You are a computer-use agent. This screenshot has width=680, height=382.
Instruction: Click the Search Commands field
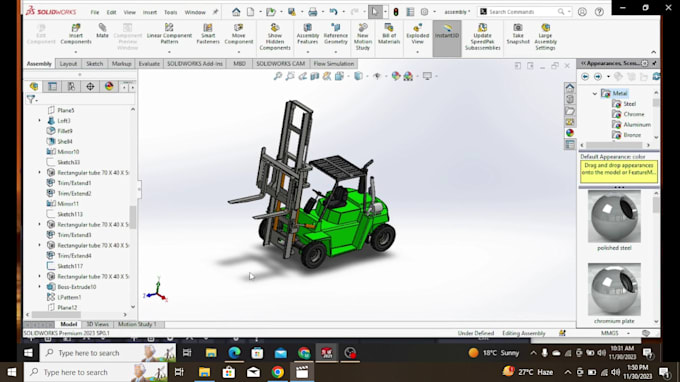524,12
